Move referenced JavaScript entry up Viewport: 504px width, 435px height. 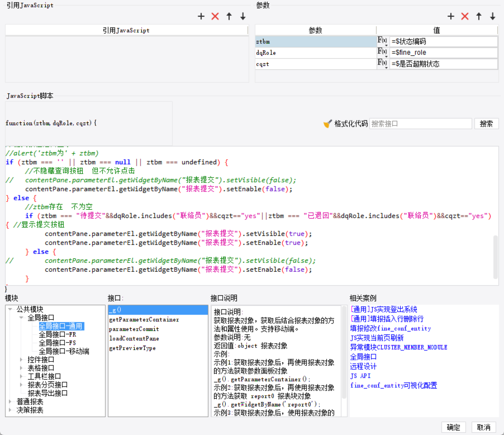(229, 16)
